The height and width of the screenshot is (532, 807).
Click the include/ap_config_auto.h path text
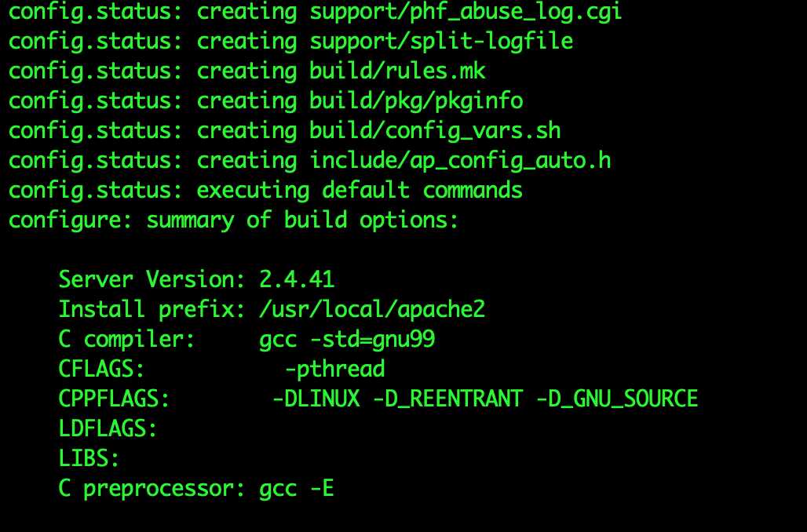pos(460,160)
